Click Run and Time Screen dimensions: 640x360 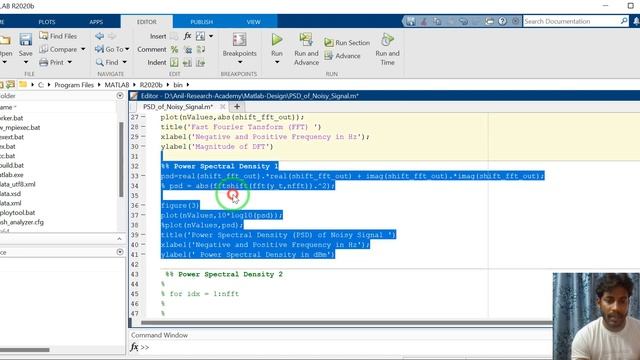coord(387,49)
